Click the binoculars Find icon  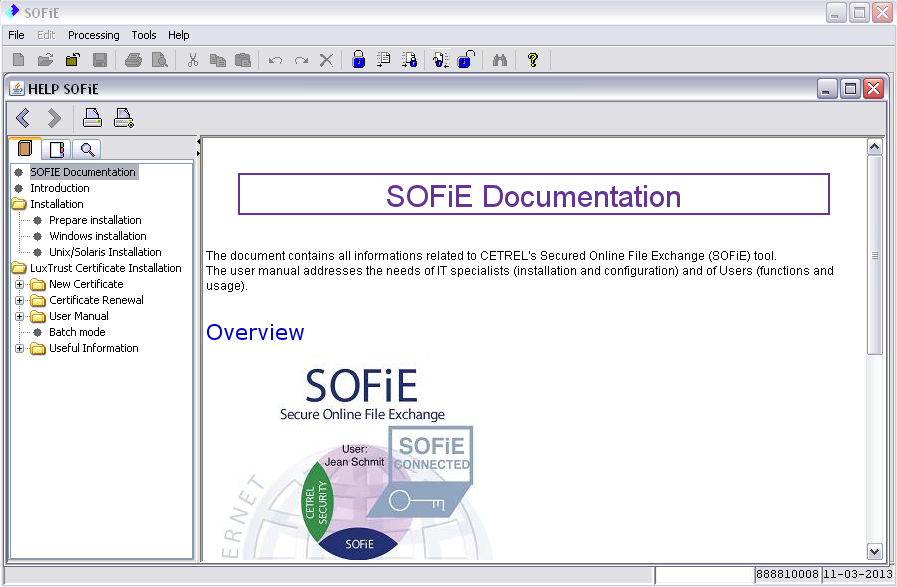500,60
